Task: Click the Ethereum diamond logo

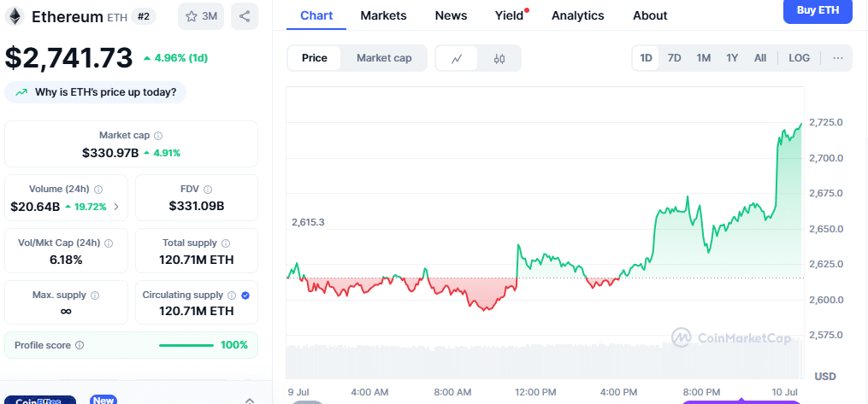Action: 15,16
